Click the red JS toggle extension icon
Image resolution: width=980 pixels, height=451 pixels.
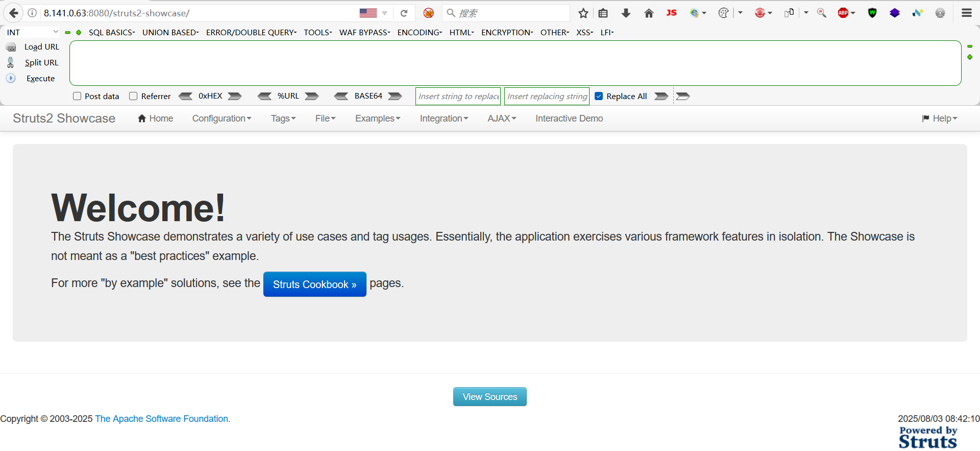coord(671,13)
